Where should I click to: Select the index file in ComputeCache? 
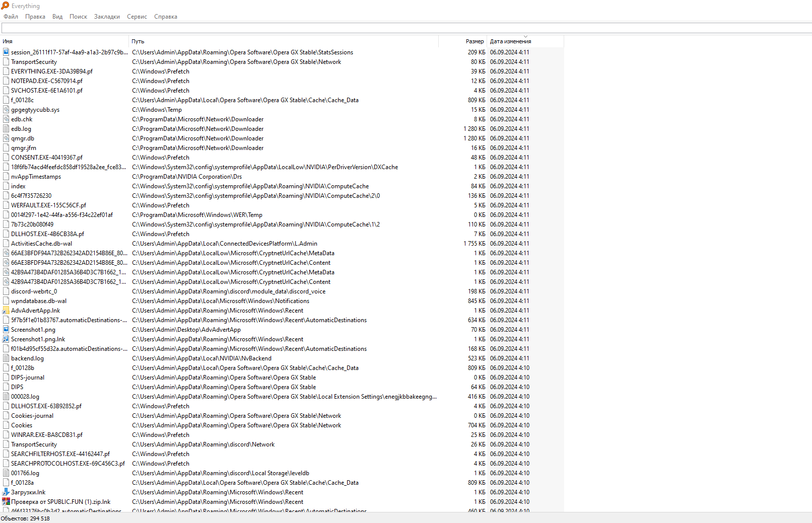[18, 186]
